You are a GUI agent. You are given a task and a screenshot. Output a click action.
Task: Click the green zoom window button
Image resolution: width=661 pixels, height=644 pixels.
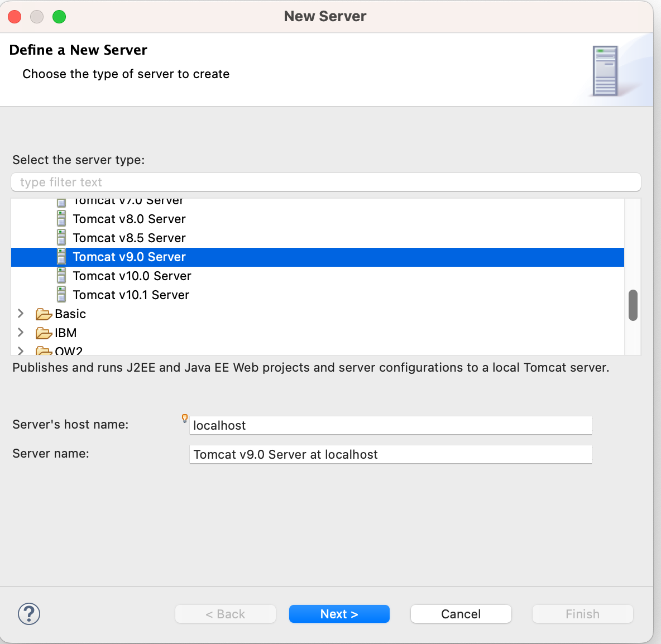[x=59, y=17]
